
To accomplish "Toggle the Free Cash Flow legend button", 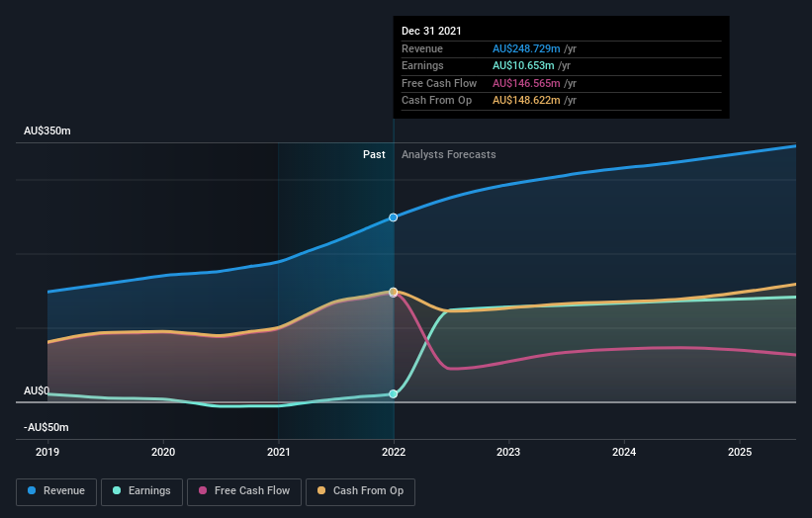I will click(x=244, y=491).
